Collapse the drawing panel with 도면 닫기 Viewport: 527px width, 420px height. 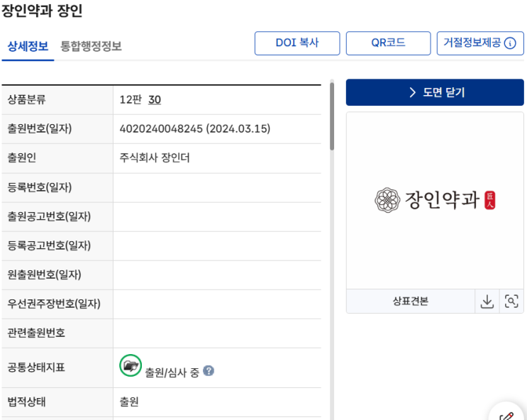click(x=435, y=93)
